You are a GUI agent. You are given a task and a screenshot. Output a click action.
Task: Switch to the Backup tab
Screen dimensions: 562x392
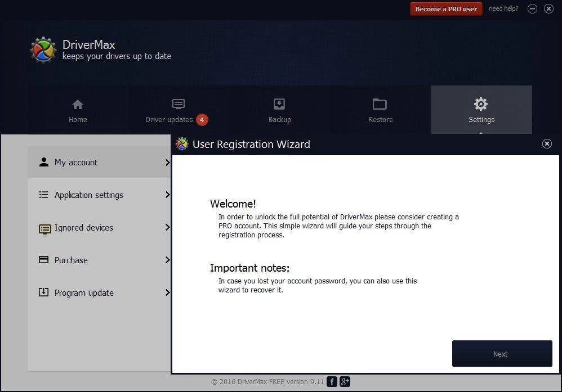point(279,110)
